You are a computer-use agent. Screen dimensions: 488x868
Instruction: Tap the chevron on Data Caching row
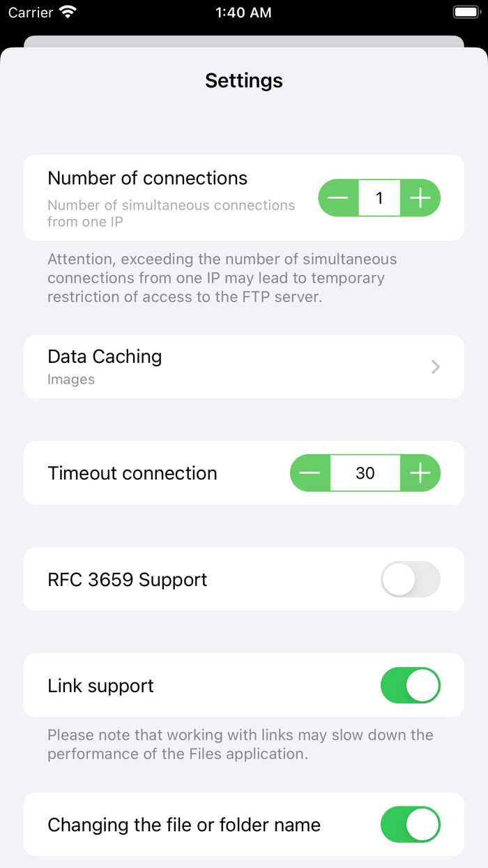435,367
